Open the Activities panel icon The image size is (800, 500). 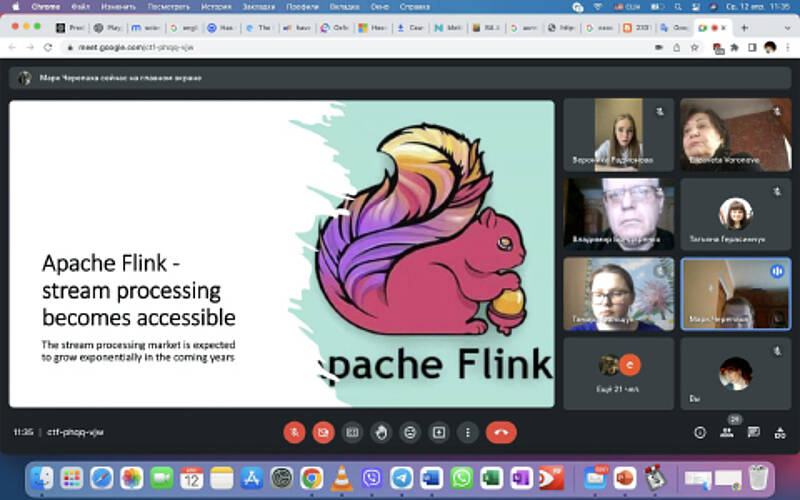(780, 433)
